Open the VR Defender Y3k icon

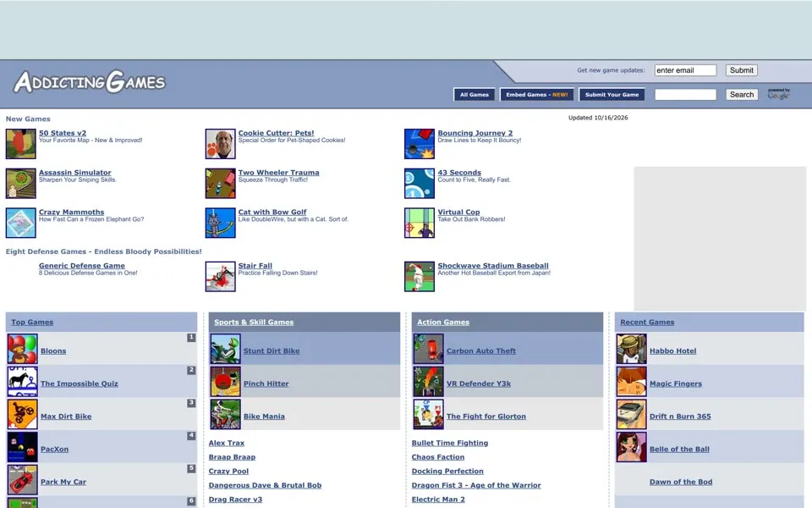pos(428,382)
